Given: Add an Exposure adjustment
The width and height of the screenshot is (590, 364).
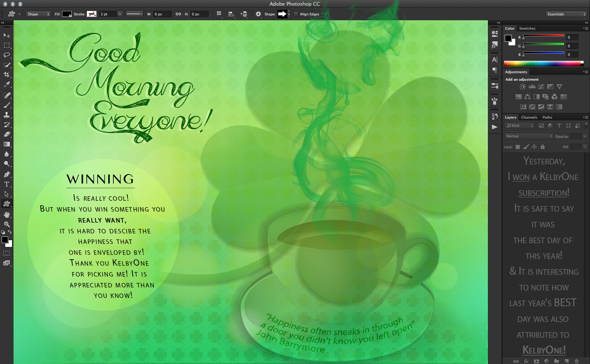Looking at the screenshot, I should click(x=550, y=87).
